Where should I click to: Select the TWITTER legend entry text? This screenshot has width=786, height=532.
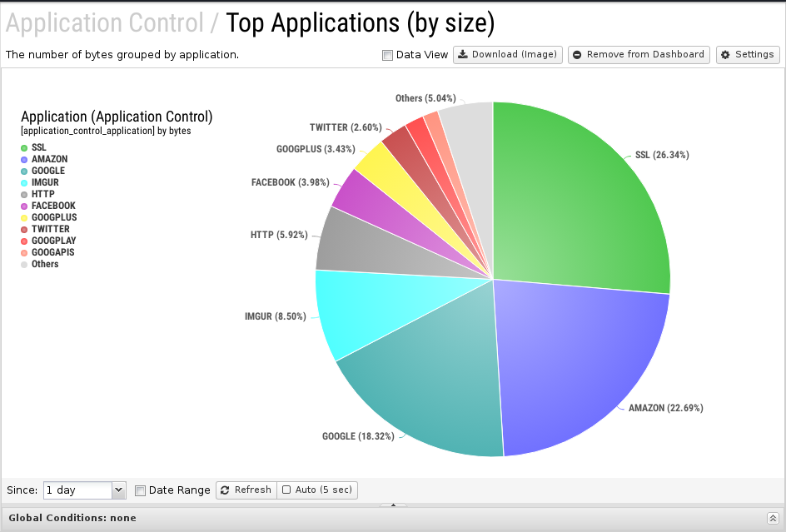(x=51, y=229)
